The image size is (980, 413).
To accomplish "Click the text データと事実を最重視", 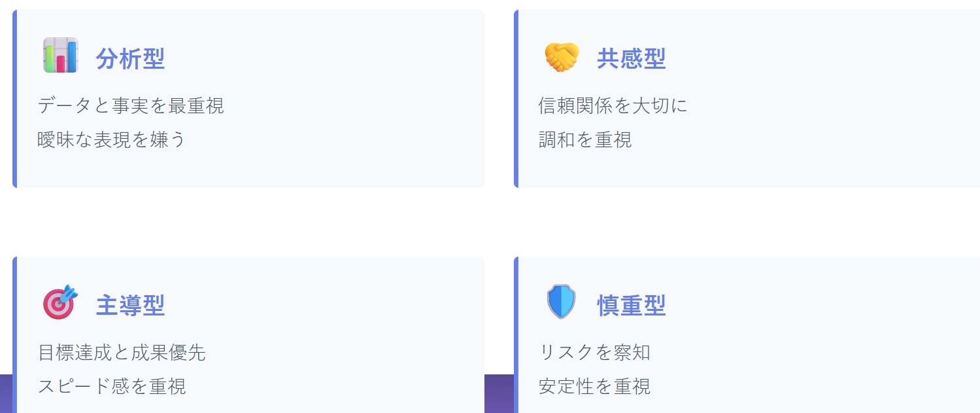I will (131, 105).
